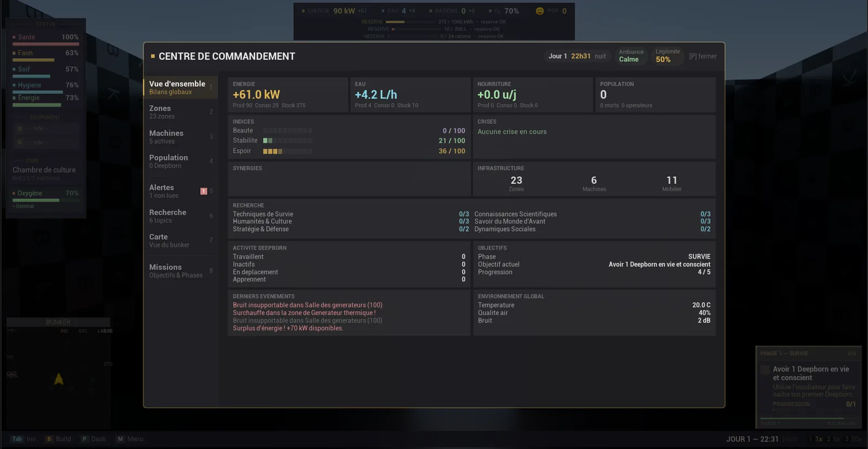The height and width of the screenshot is (449, 868).
Task: Click the Jour 1 22h31 clock pill
Action: click(x=577, y=56)
